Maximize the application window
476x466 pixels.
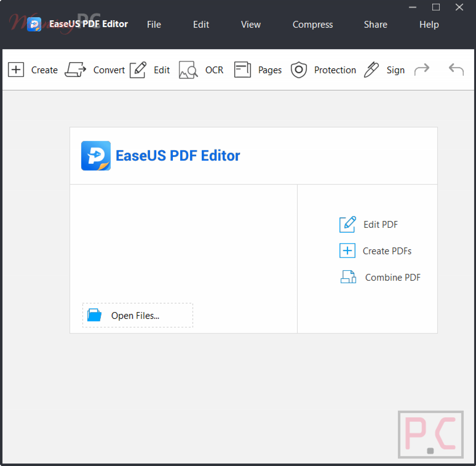(436, 7)
